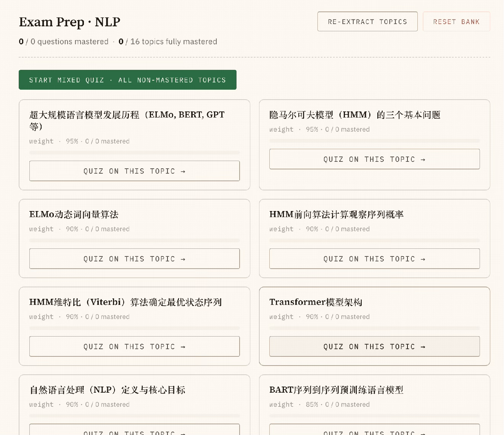Screen dimensions: 504x435
Task: Select the Exam Prep · NLP page title
Action: pyautogui.click(x=69, y=22)
